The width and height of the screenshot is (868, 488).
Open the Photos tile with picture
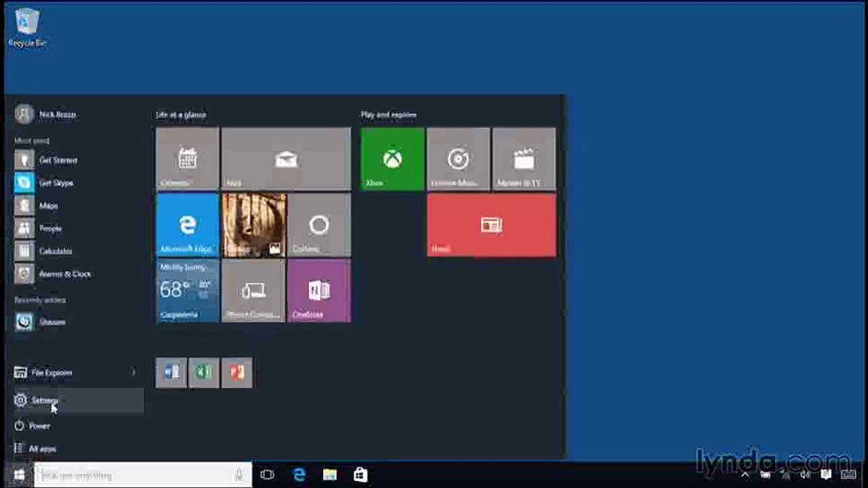pyautogui.click(x=254, y=225)
